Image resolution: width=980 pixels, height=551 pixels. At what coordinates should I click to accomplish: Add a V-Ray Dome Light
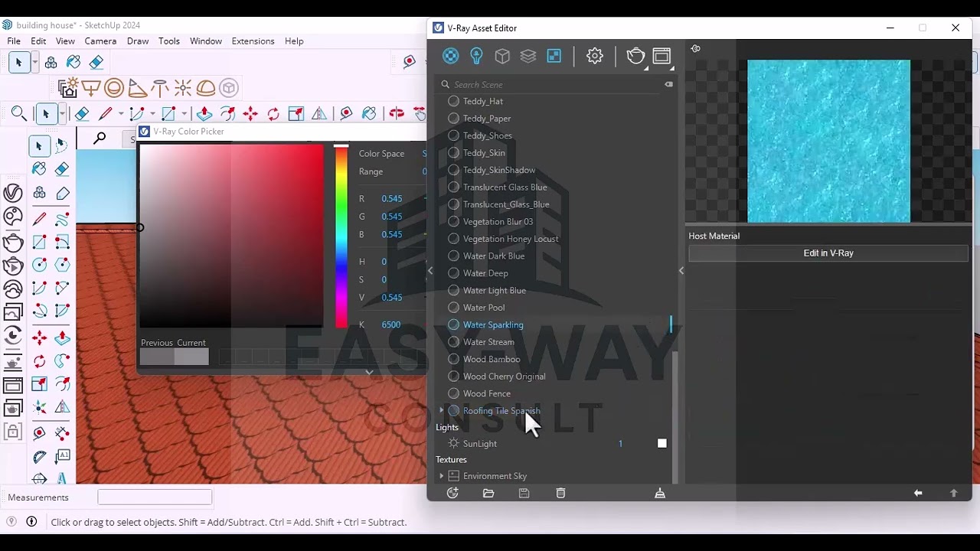click(x=206, y=88)
